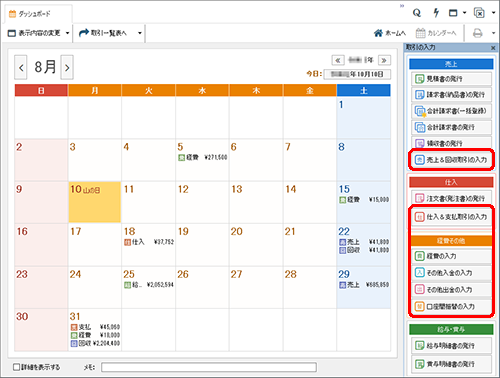Expand 表示内容の変更 dropdown arrow
500x378 pixels.
point(67,33)
